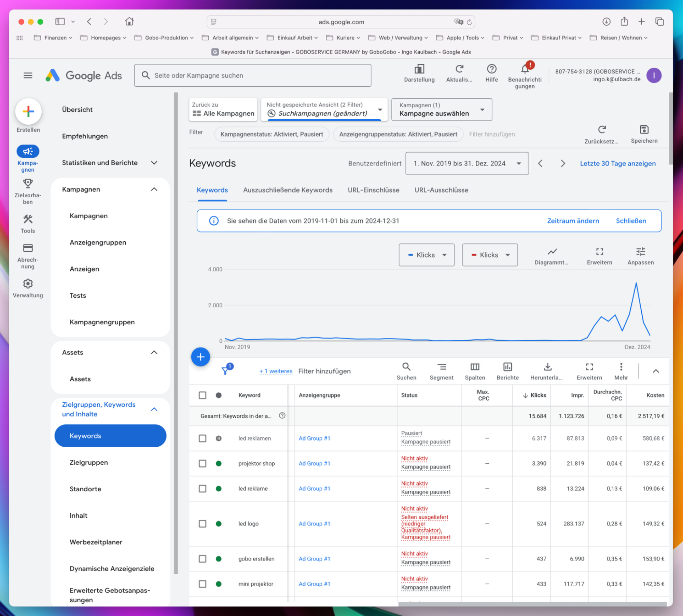Click 'Letzte 30 Tage anzeigen' link
683x616 pixels.
click(x=617, y=164)
